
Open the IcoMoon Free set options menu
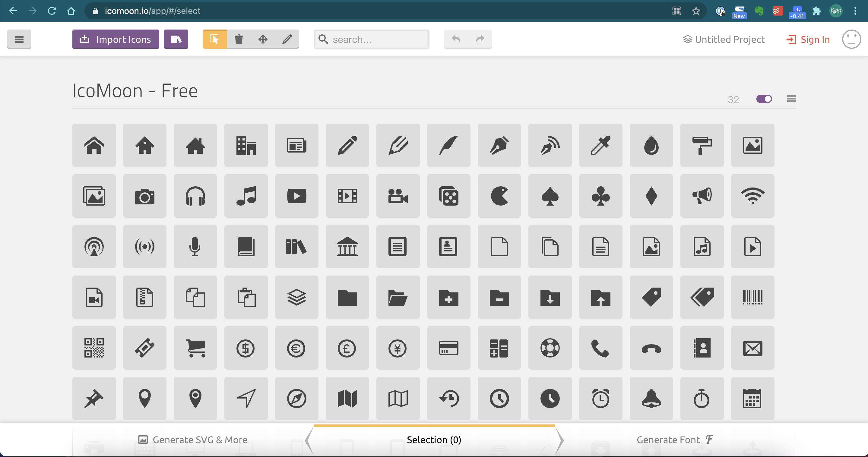coord(791,99)
